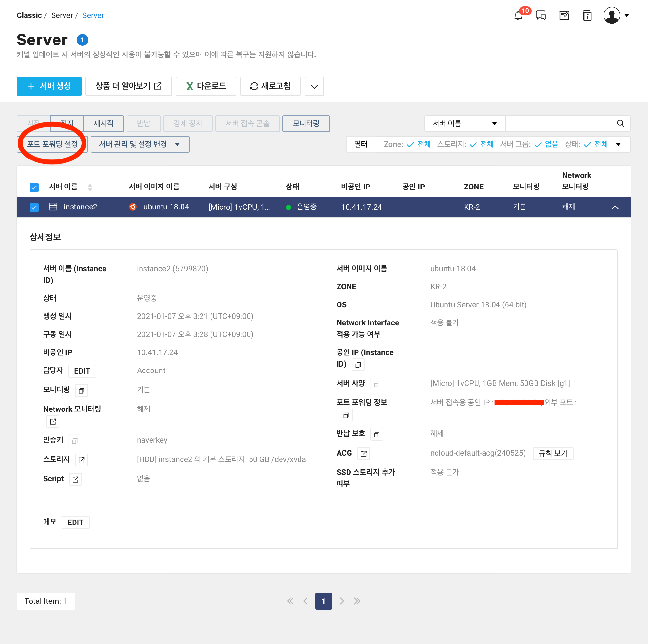Click the chat support icon
Screen dimensions: 648x644
click(x=541, y=15)
